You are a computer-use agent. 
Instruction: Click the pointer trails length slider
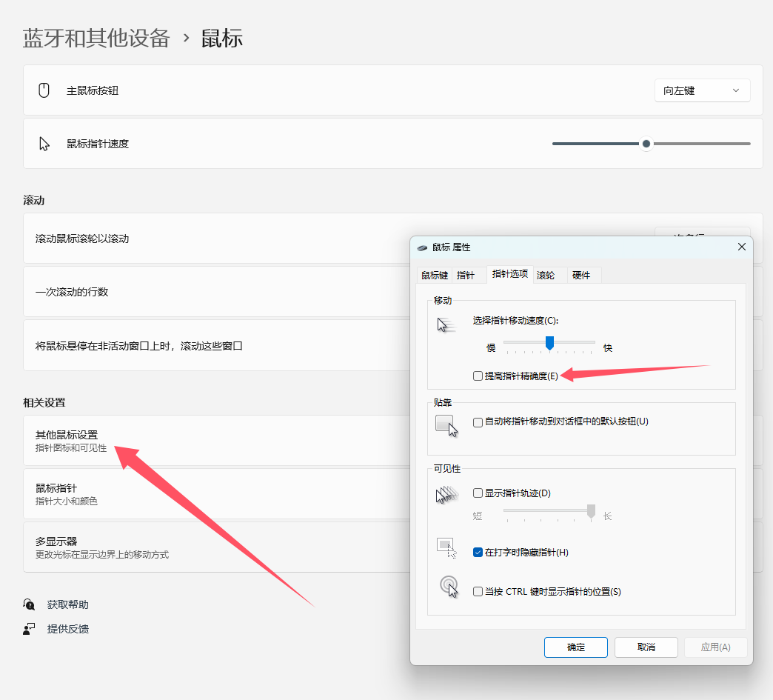pos(549,511)
